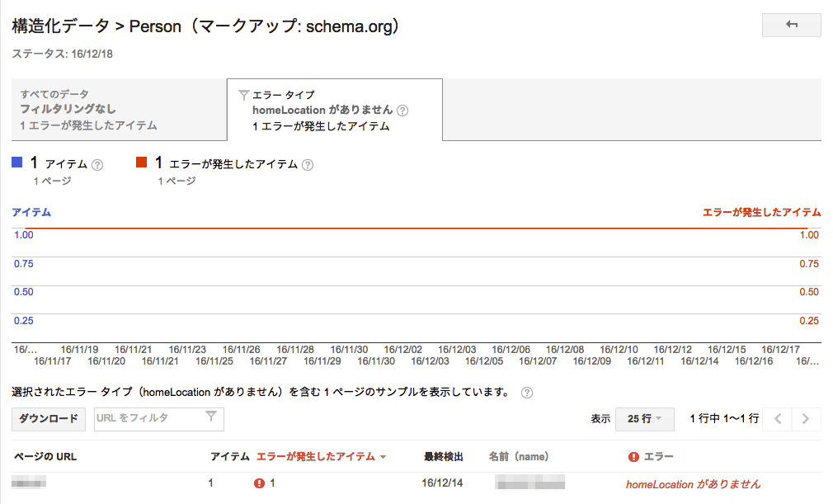The height and width of the screenshot is (504, 833).
Task: Click the ダウンロード button
Action: pos(49,419)
